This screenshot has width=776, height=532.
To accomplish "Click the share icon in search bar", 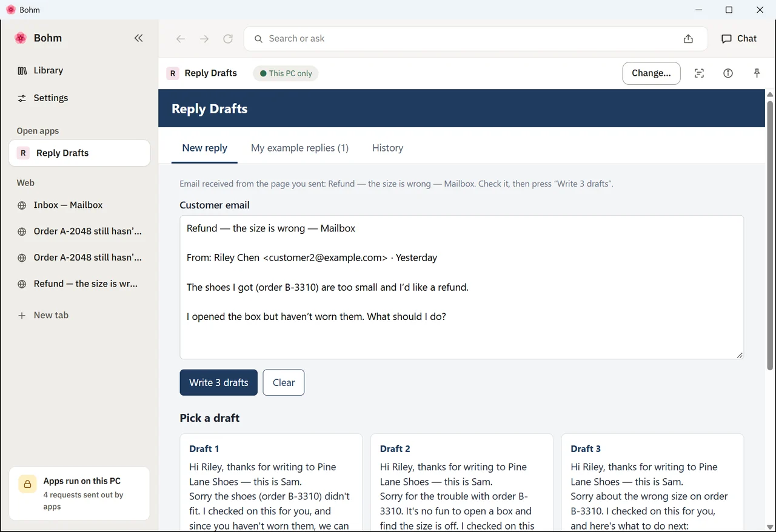I will 688,39.
